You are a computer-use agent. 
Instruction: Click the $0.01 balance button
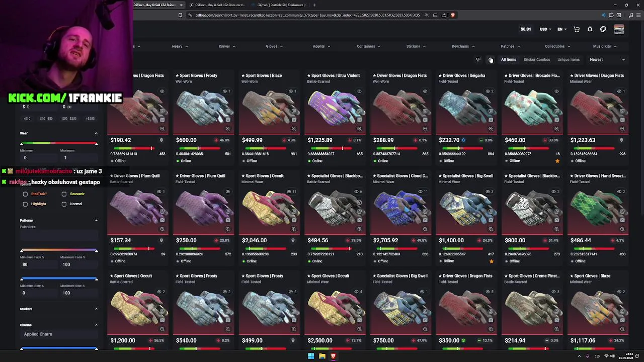point(526,29)
